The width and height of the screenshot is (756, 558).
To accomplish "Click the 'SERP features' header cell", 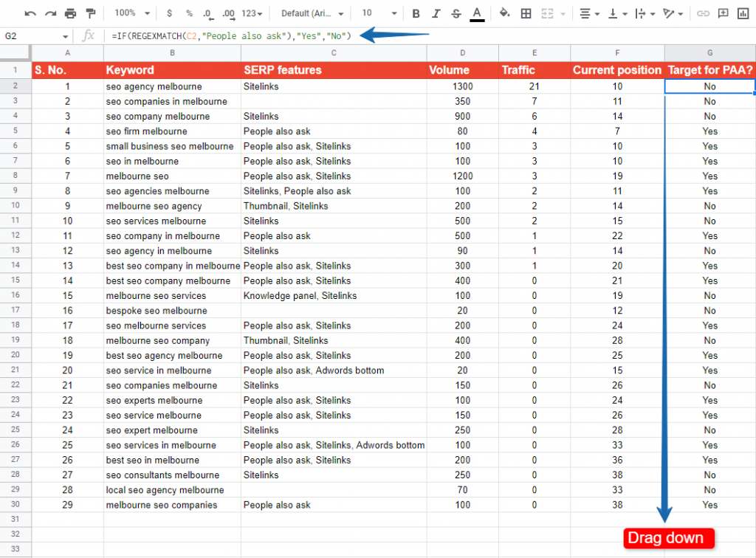I will coord(334,70).
